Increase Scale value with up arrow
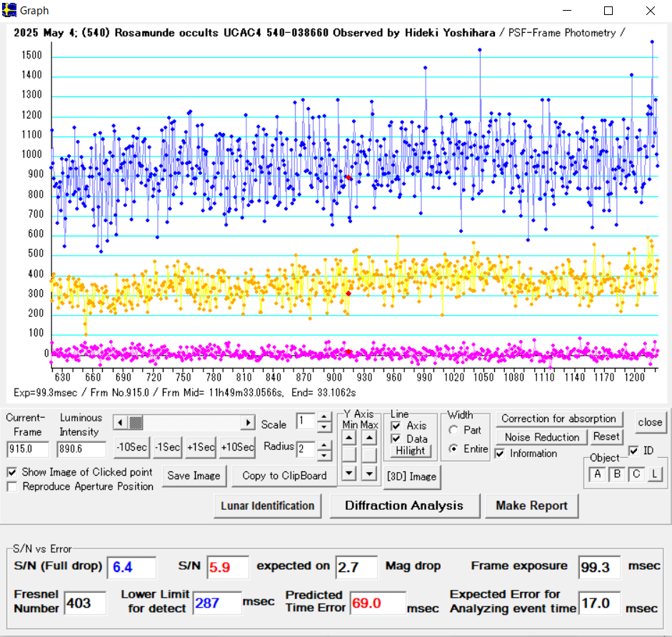 click(324, 417)
